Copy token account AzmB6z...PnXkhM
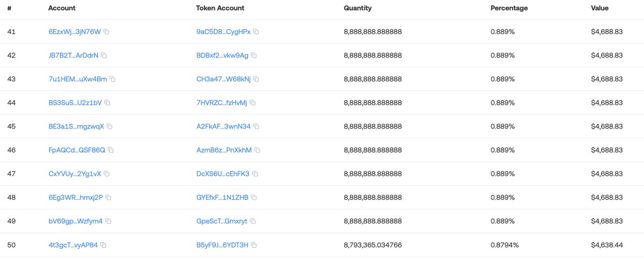This screenshot has height=258, width=644. (x=257, y=150)
